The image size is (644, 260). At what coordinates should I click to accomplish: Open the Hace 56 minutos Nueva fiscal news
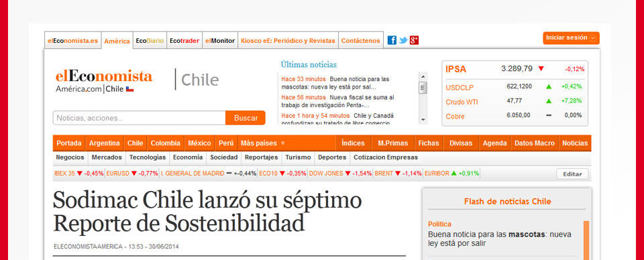coord(337,101)
